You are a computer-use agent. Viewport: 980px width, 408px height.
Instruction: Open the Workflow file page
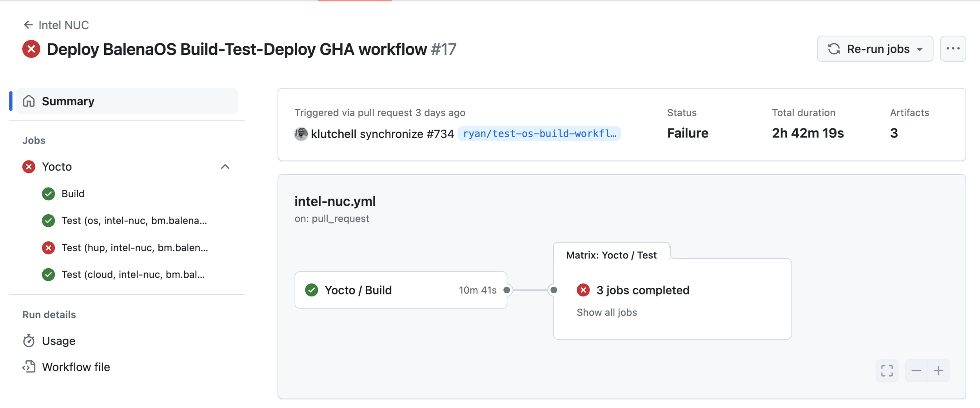(x=76, y=367)
